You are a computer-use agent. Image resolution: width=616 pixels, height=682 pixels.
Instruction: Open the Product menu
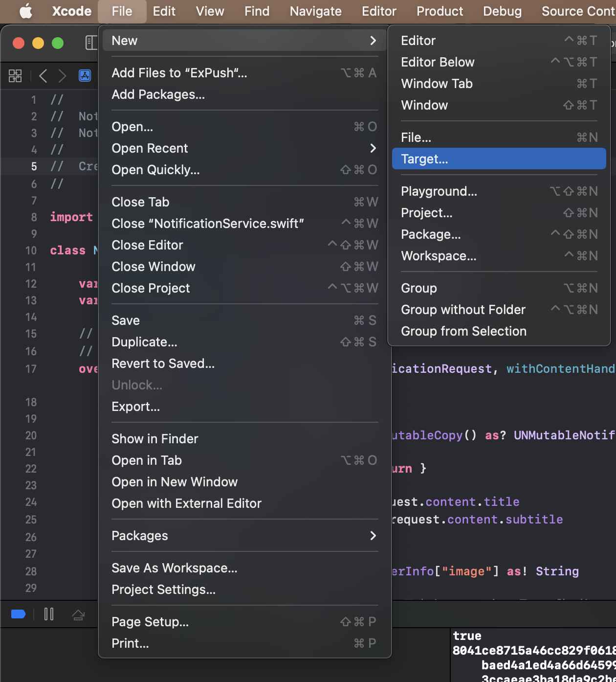pos(440,11)
